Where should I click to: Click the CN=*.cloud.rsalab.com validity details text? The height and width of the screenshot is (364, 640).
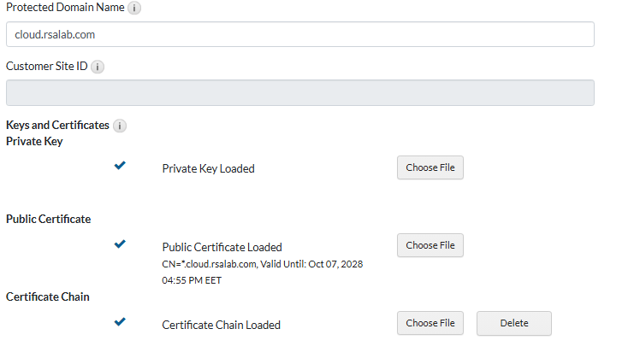point(262,271)
